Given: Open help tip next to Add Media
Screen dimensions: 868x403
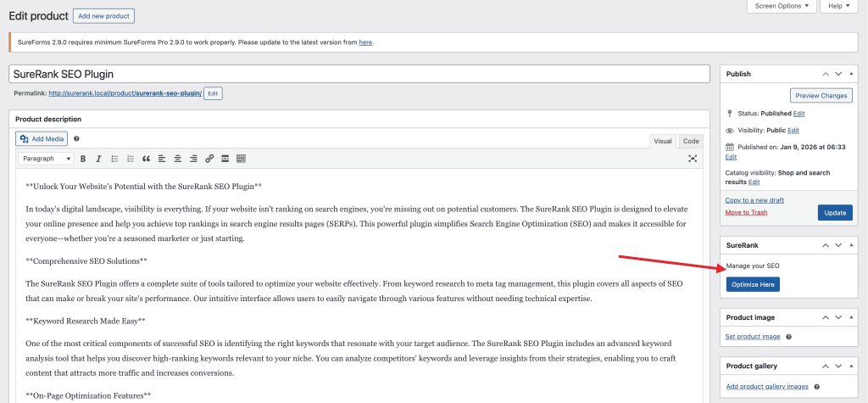Looking at the screenshot, I should click(76, 138).
